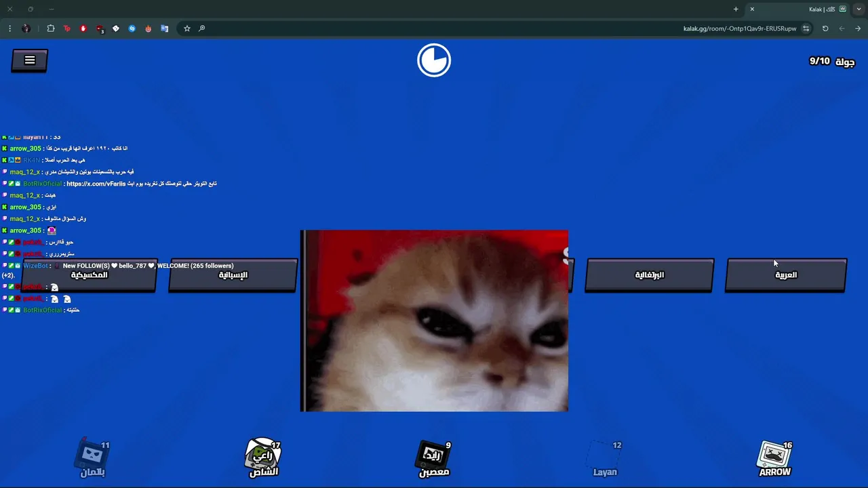Click the round timer clock icon

[434, 60]
